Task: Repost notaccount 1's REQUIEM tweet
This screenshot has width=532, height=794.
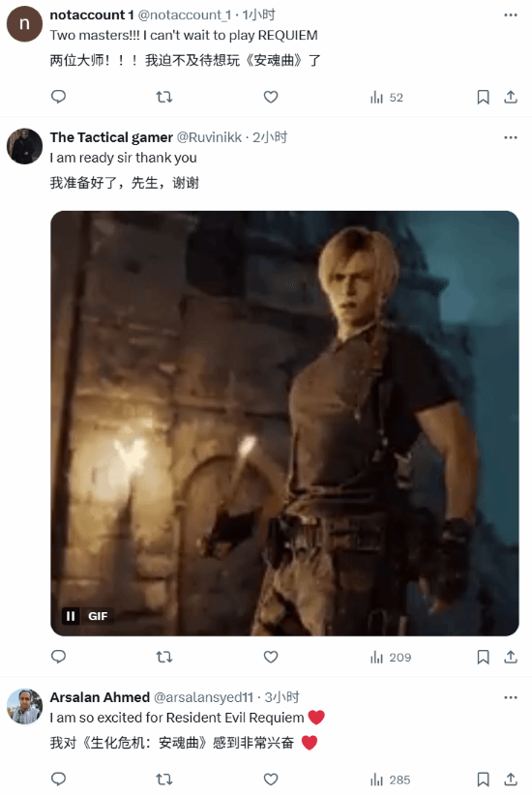Action: [164, 97]
